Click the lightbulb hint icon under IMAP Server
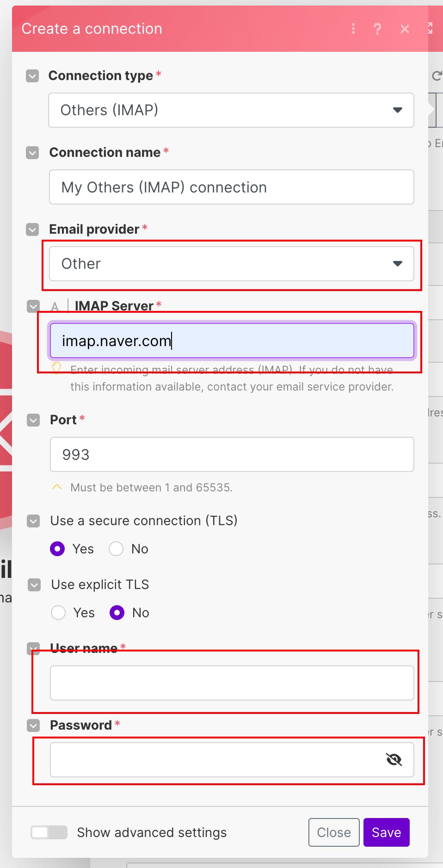This screenshot has width=443, height=868. point(56,368)
